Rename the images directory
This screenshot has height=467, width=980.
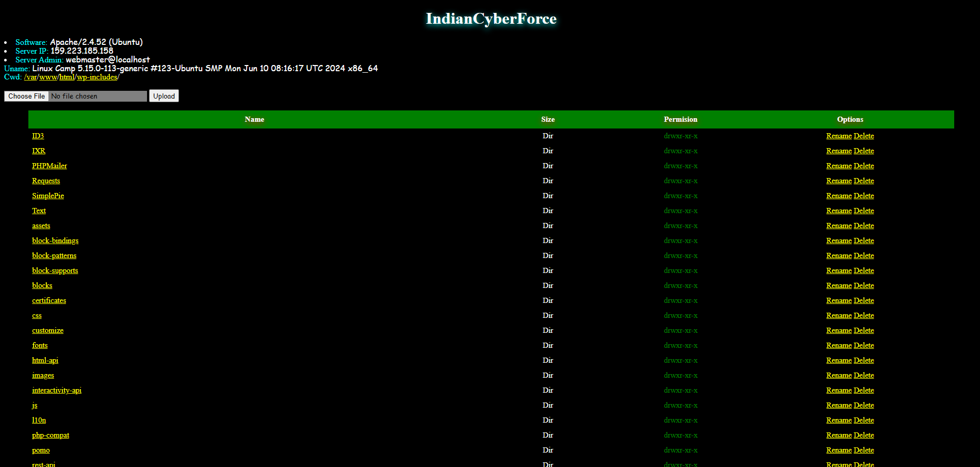pos(839,375)
